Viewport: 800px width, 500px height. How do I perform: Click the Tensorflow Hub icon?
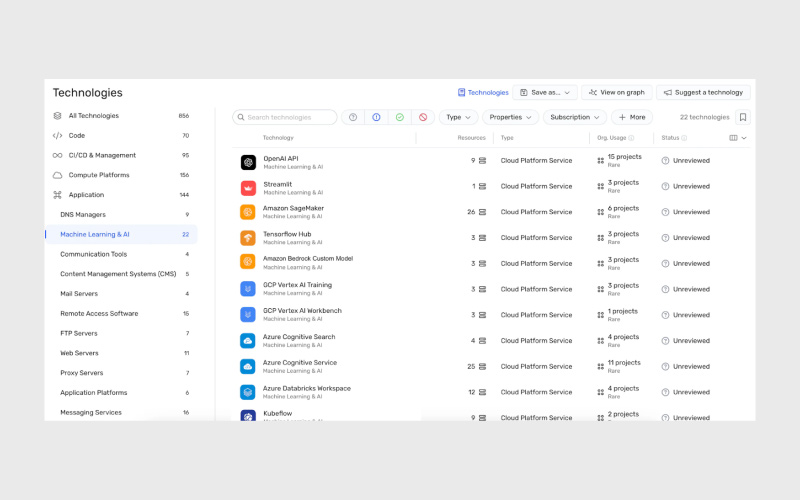pyautogui.click(x=248, y=238)
